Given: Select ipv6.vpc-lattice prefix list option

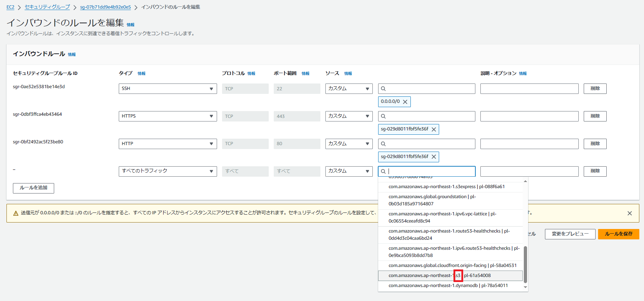Looking at the screenshot, I should [450, 218].
